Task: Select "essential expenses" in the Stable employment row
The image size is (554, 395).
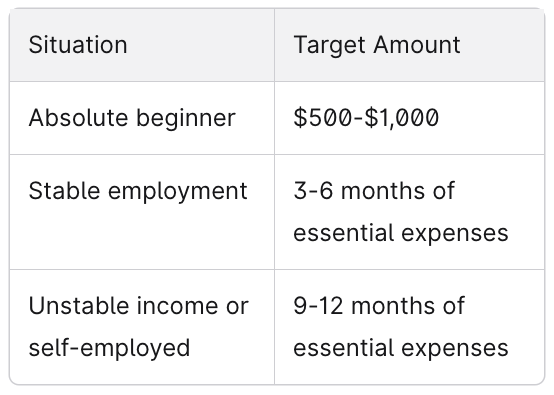Action: pyautogui.click(x=401, y=234)
